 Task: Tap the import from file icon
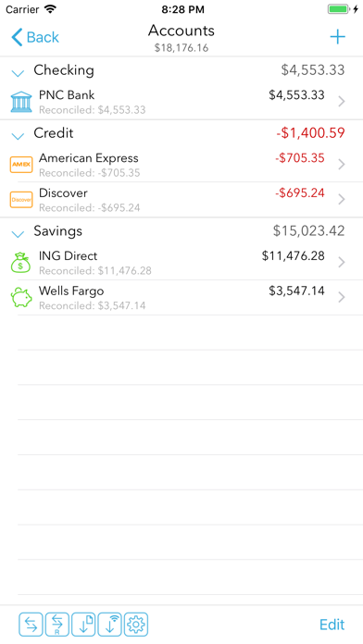(83, 625)
